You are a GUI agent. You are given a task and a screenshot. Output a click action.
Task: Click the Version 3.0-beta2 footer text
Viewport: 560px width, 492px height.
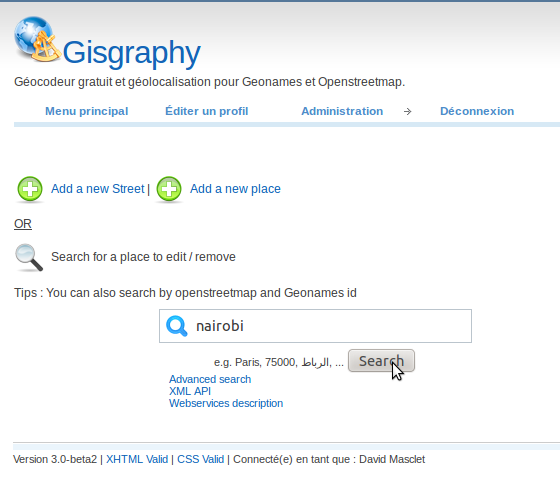[x=55, y=459]
